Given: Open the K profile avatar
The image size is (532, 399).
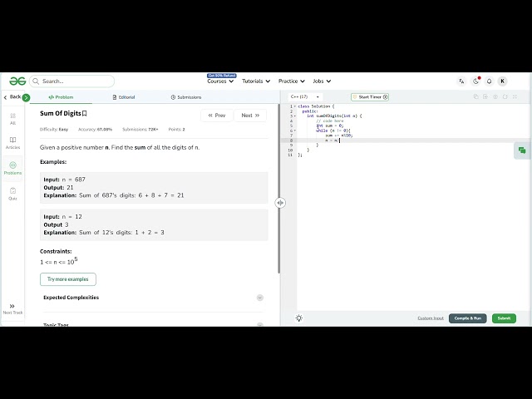Looking at the screenshot, I should (502, 81).
